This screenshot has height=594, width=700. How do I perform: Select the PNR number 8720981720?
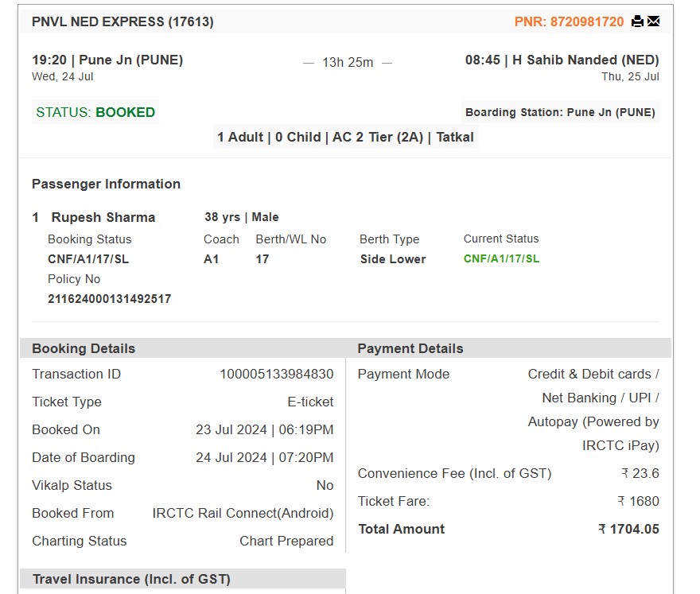pyautogui.click(x=586, y=21)
